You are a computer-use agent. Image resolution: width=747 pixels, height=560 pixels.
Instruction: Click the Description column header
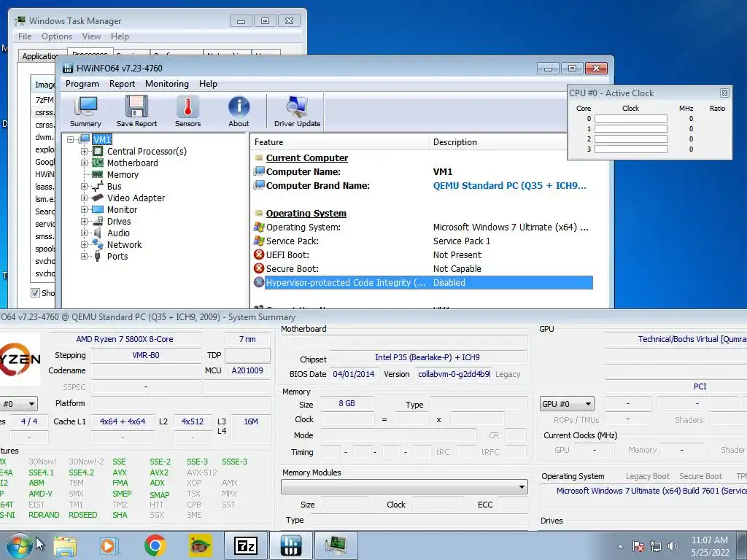498,142
